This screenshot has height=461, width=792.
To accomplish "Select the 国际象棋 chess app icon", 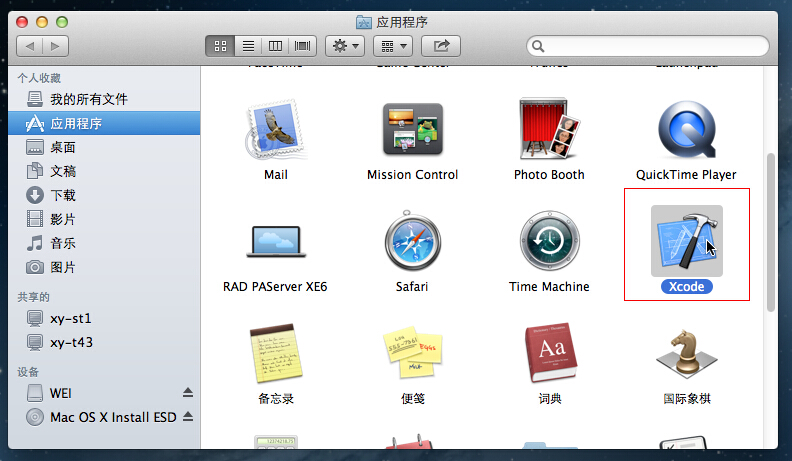I will (686, 353).
